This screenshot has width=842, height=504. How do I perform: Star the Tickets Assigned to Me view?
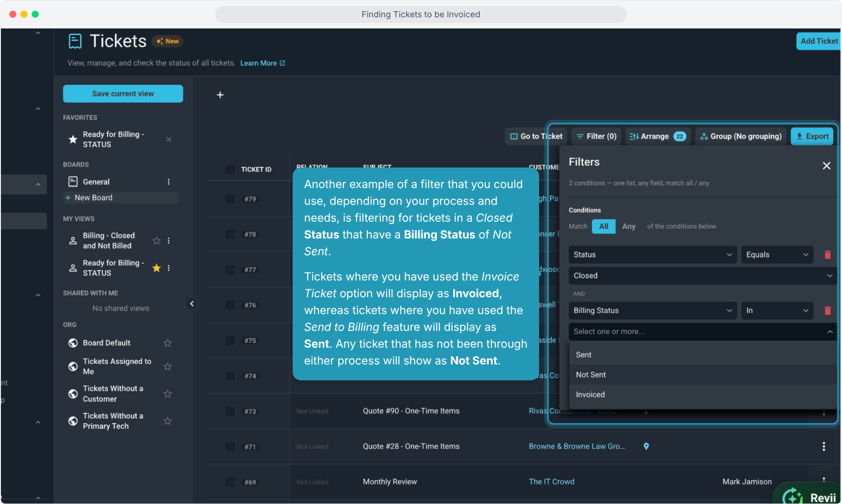[x=168, y=367]
